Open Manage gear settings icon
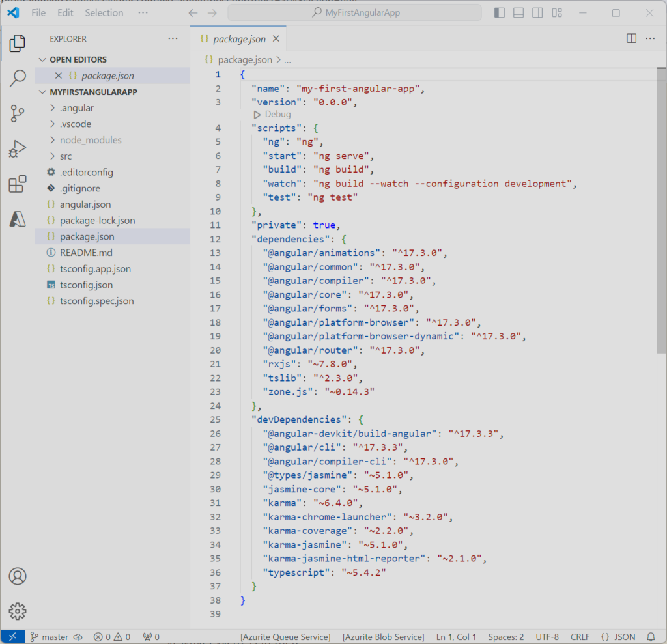 18,611
